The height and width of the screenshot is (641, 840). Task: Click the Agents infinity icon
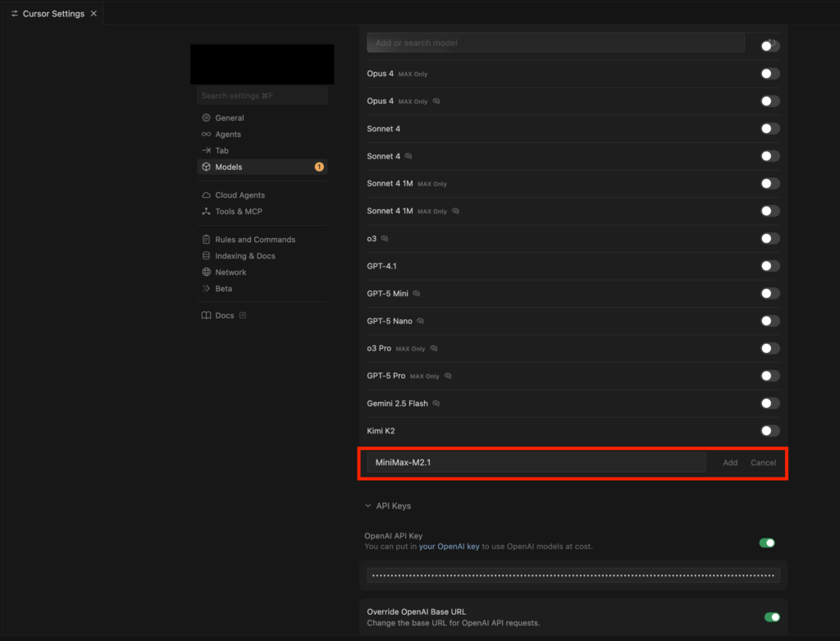pos(207,135)
